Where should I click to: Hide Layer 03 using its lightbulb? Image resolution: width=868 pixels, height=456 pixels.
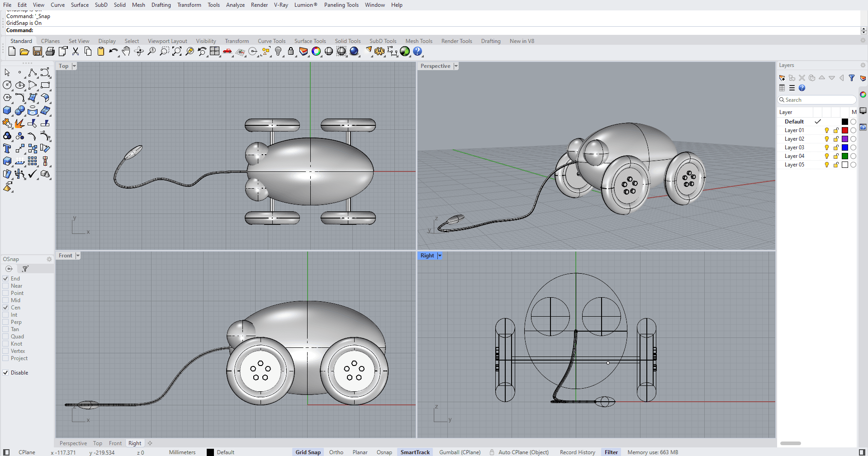click(827, 147)
